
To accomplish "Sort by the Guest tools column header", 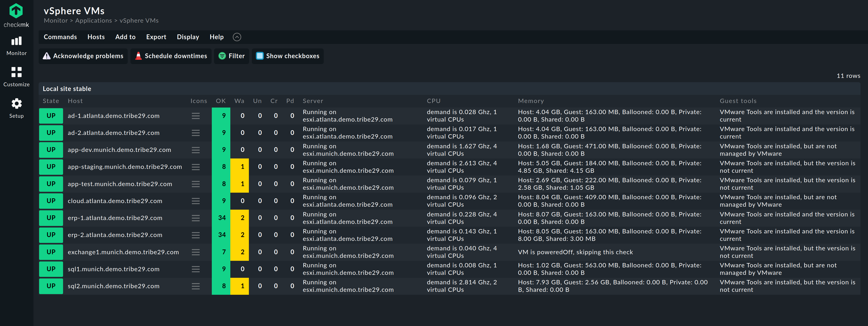I will tap(738, 101).
